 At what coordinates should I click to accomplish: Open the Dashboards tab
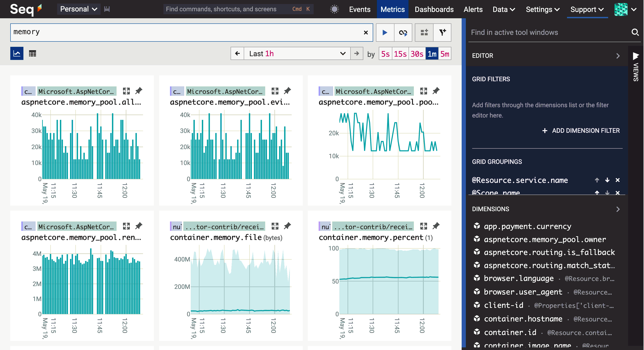(434, 9)
